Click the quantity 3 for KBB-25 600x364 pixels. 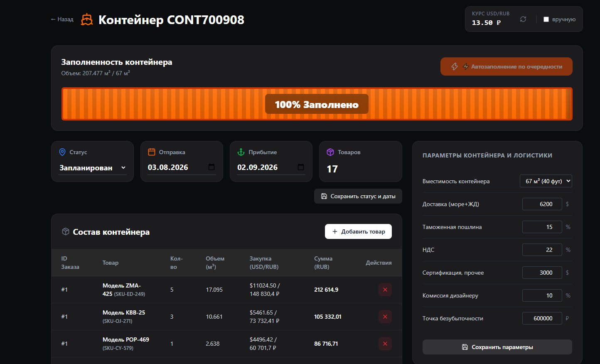(x=172, y=317)
